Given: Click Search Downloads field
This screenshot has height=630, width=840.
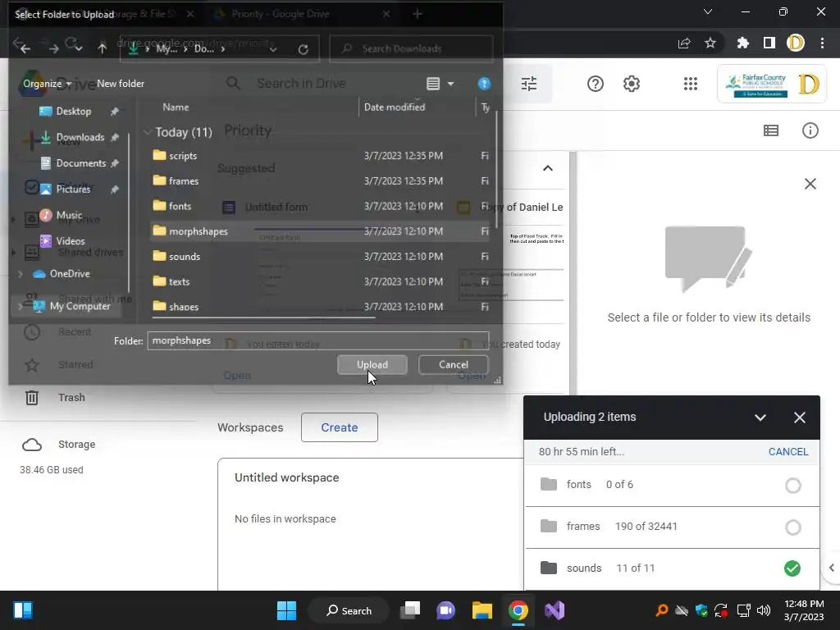Looking at the screenshot, I should pos(411,48).
